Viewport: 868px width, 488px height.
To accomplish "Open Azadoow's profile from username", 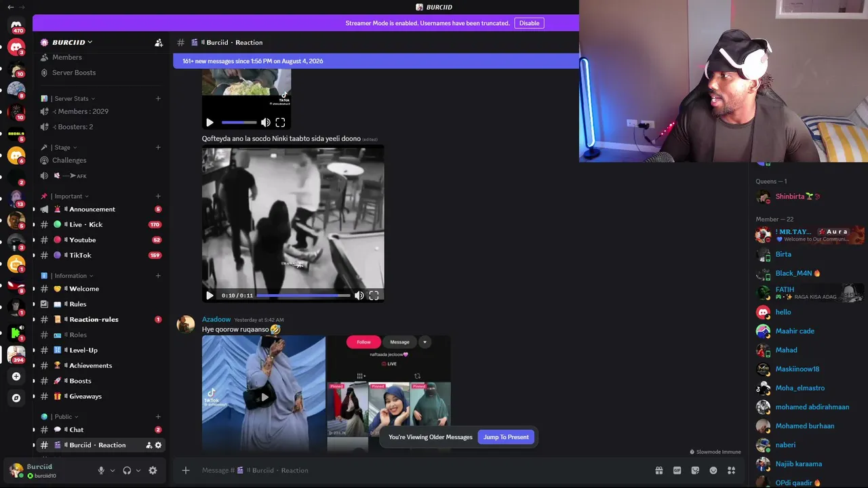I will (x=216, y=319).
